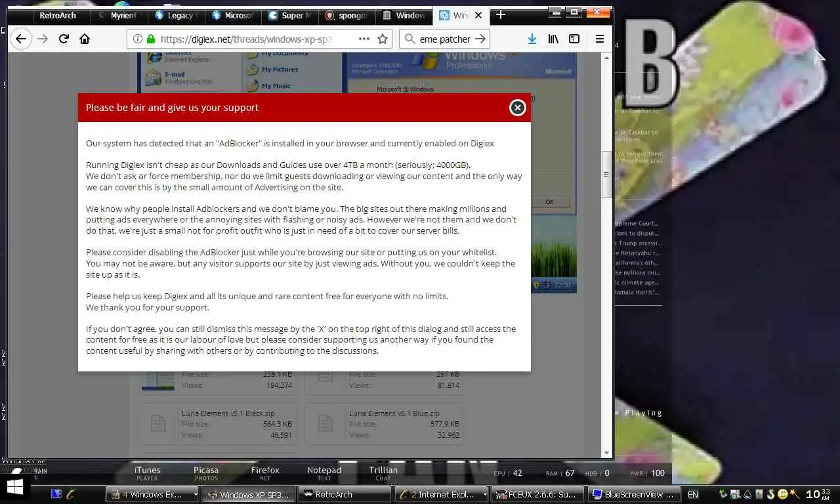Click the water drop tray icon

(747, 494)
